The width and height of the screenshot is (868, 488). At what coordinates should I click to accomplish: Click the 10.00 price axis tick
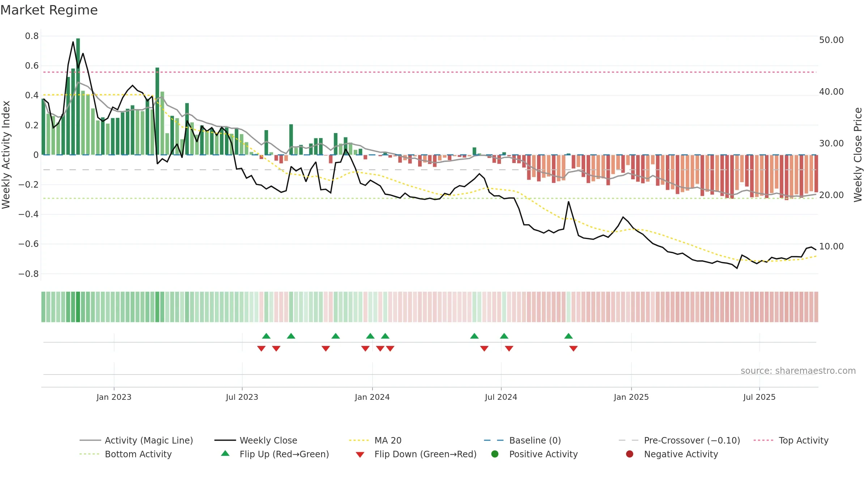[x=831, y=246]
